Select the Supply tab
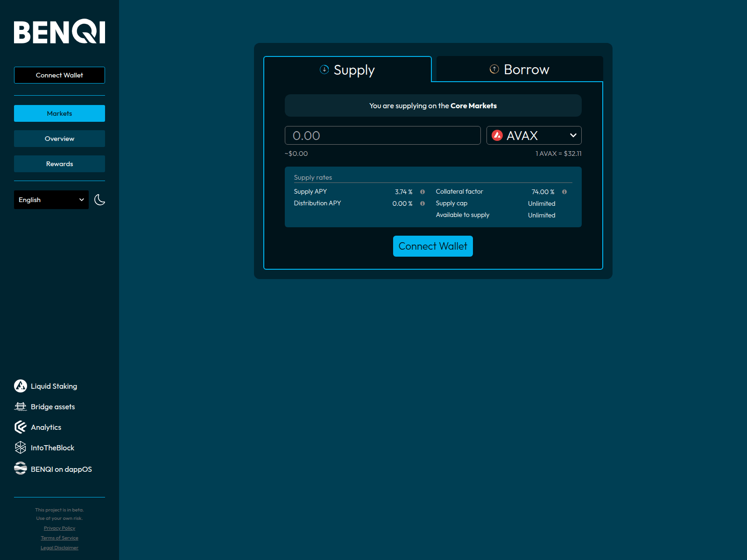747x560 pixels. [347, 70]
